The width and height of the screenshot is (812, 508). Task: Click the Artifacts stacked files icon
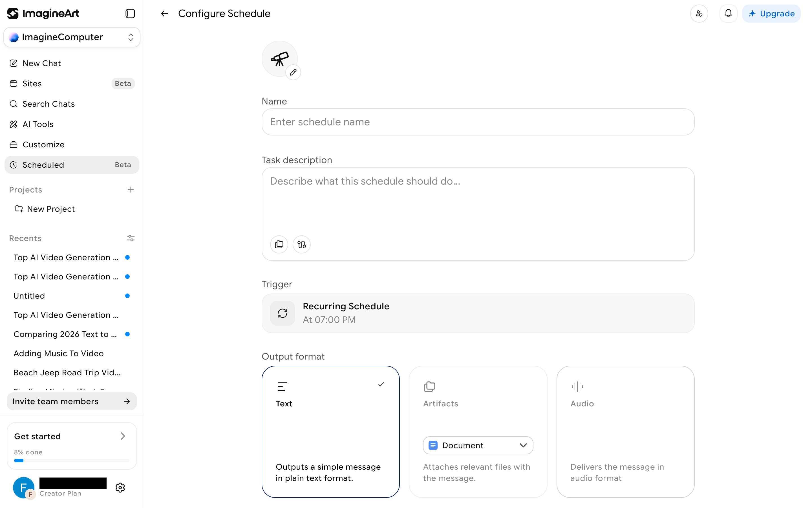coord(429,386)
